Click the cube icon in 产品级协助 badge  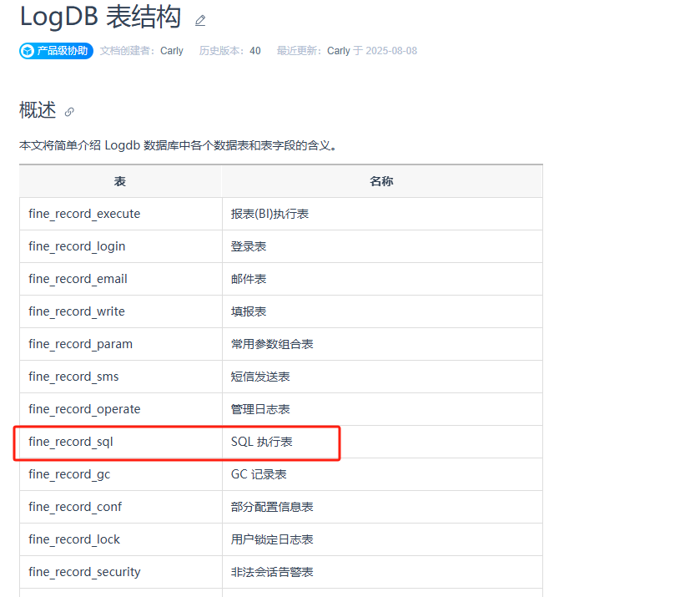pos(28,51)
